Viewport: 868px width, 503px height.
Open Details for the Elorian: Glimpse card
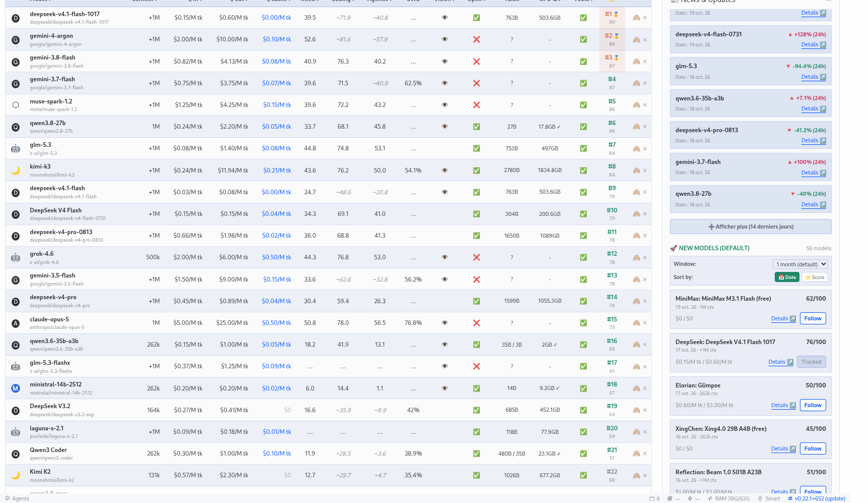point(783,405)
